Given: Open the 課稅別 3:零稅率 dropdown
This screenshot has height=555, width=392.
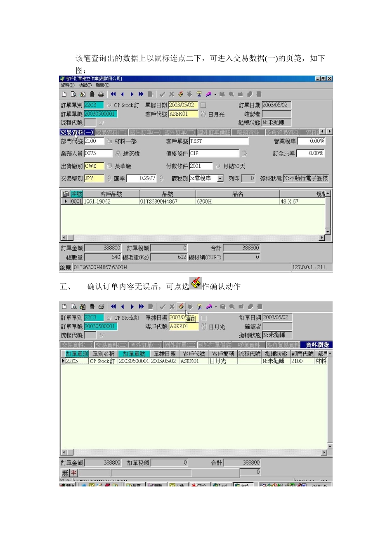Looking at the screenshot, I should coord(220,178).
